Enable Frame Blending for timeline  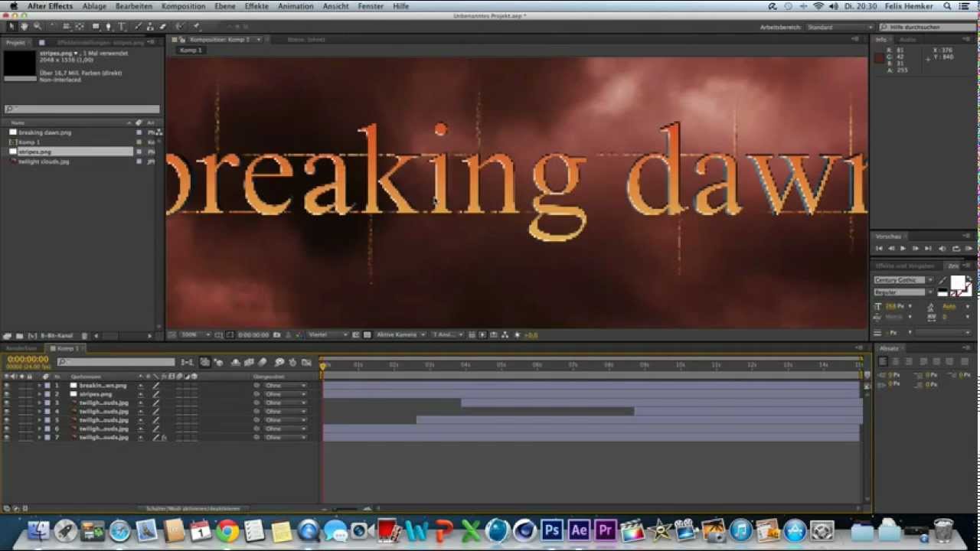point(249,362)
